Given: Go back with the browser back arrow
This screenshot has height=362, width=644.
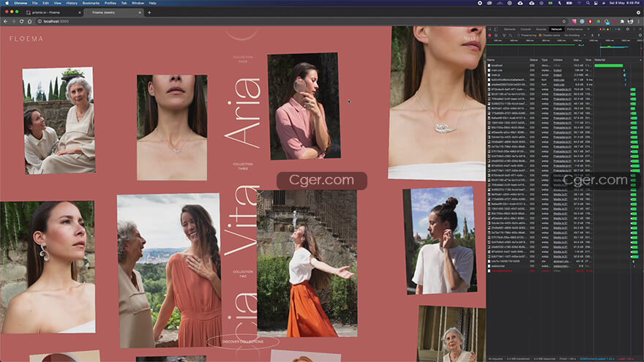Looking at the screenshot, I should [x=5, y=21].
